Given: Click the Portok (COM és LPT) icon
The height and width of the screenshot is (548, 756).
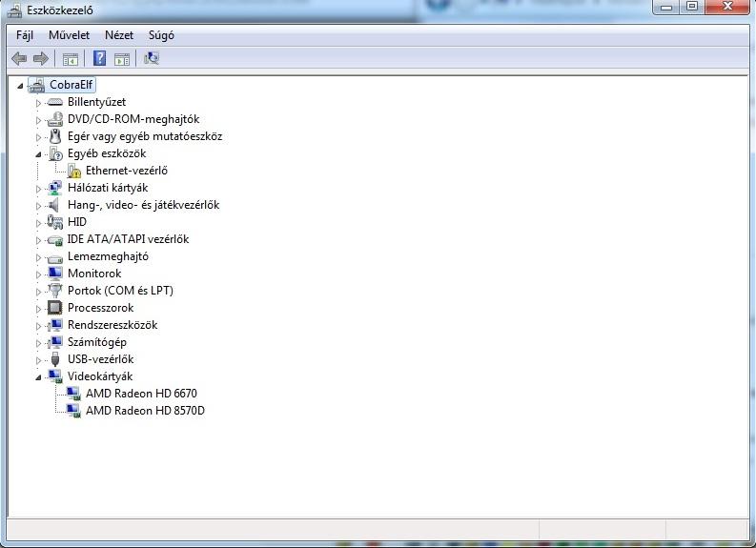Looking at the screenshot, I should click(x=55, y=290).
